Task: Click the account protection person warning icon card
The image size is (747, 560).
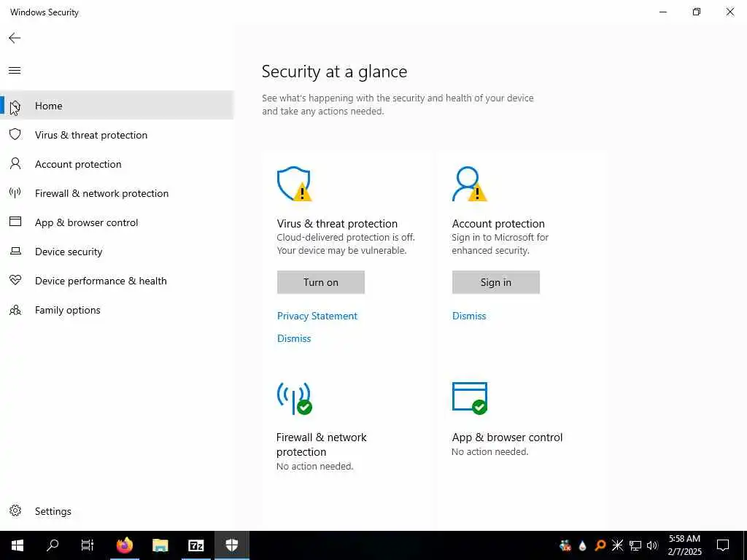Action: (469, 184)
